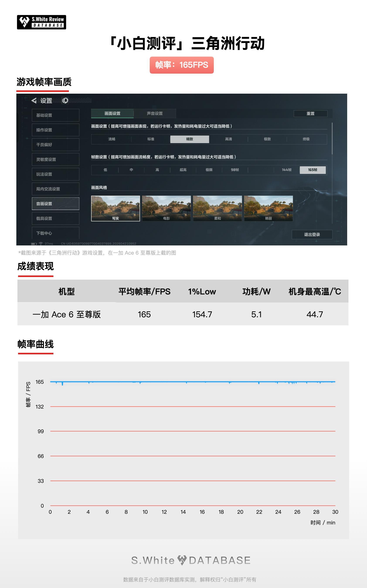The image size is (367, 588).
Task: Click the 一加 Ace 6 至尊版 table cell
Action: (66, 314)
